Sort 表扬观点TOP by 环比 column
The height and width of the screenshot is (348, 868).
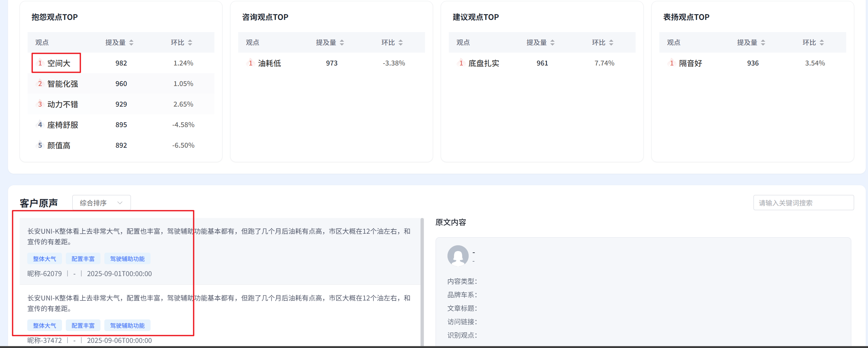(x=822, y=42)
